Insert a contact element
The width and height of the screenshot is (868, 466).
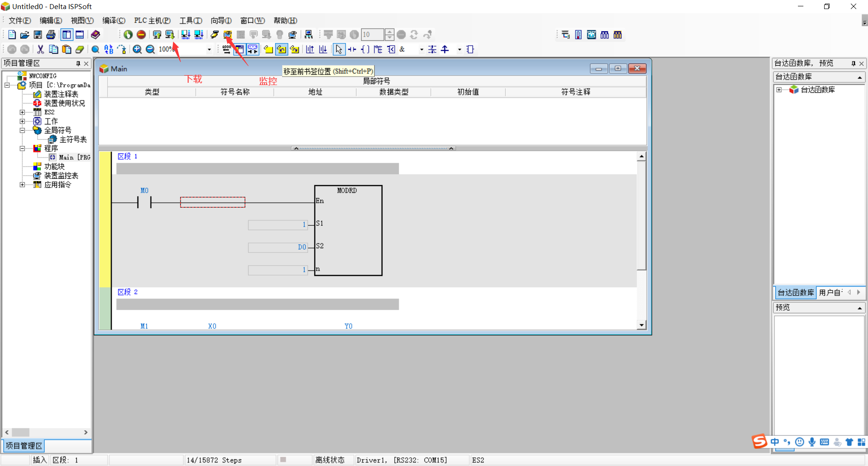pos(352,49)
